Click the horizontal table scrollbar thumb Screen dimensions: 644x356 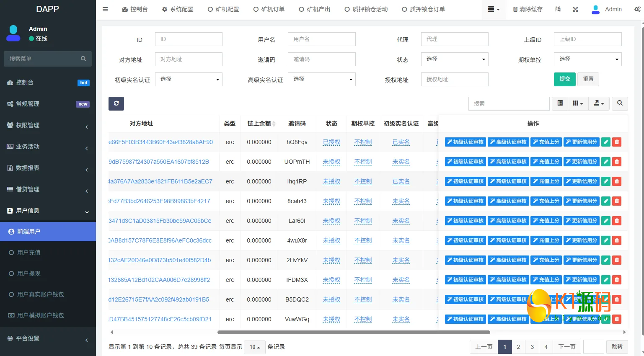(354, 333)
